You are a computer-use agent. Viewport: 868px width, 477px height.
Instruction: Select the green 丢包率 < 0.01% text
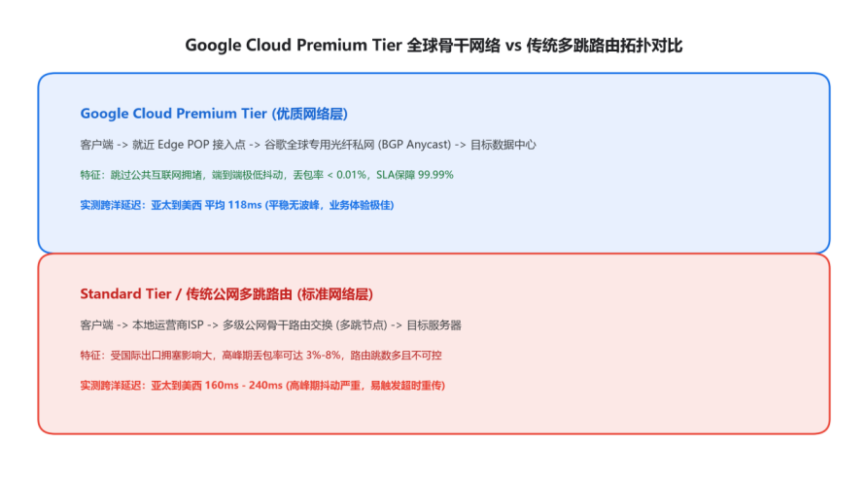pyautogui.click(x=330, y=175)
